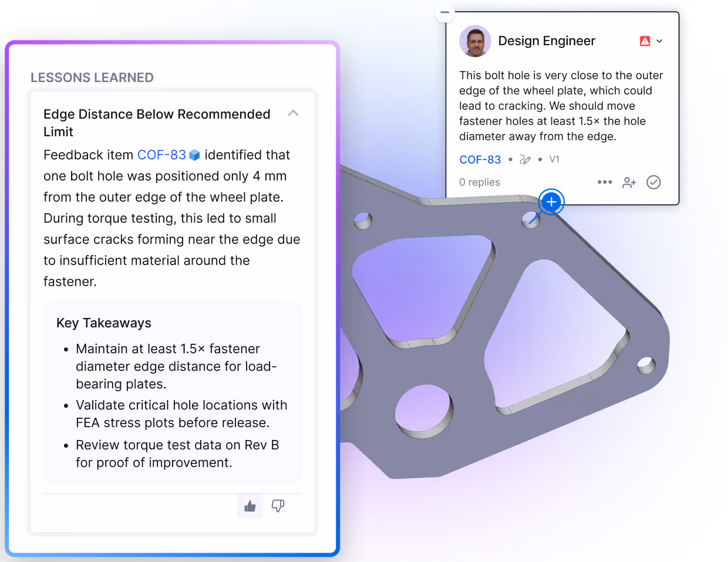This screenshot has height=562, width=728.
Task: Click the Design Engineer avatar
Action: click(x=475, y=41)
